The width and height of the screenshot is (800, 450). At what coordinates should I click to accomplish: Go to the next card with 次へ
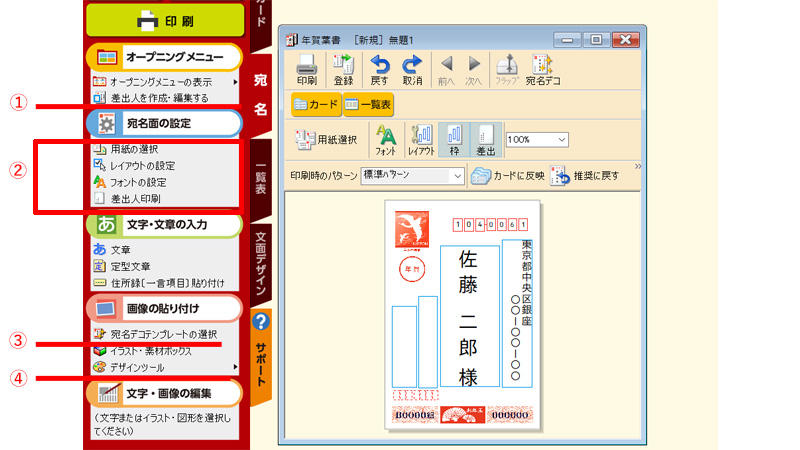point(473,70)
